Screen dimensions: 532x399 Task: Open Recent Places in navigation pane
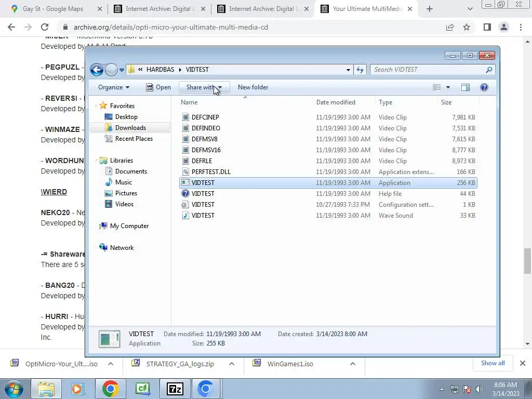pos(134,138)
